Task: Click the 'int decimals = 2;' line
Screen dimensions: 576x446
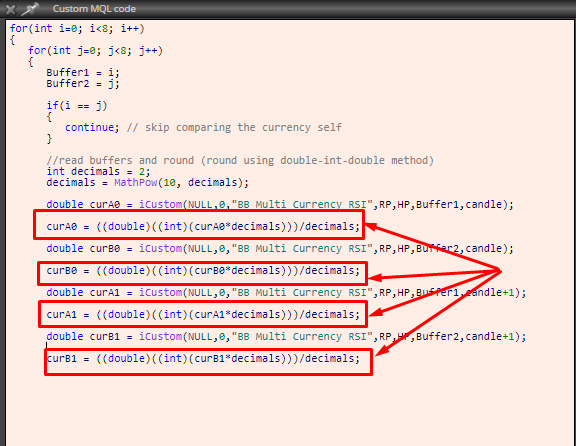Action: pyautogui.click(x=98, y=172)
